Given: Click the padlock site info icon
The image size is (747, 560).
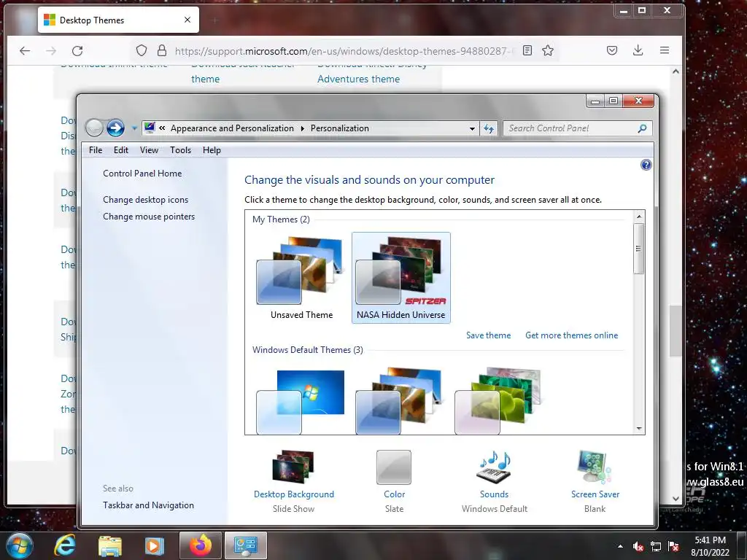Looking at the screenshot, I should coord(162,50).
